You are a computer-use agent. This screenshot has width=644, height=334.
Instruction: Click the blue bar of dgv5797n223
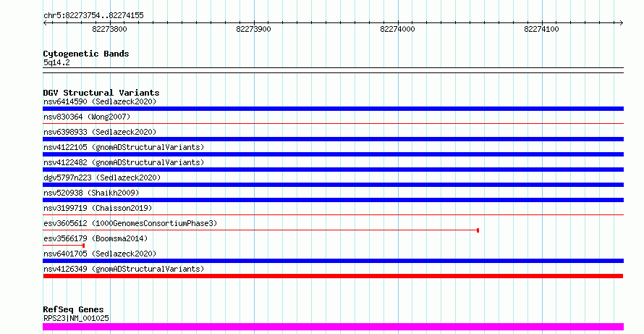333,185
